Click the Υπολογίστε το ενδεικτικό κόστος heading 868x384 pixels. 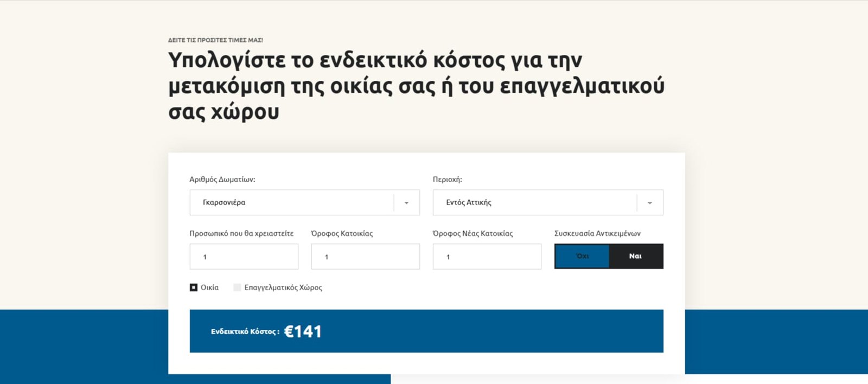click(x=416, y=86)
